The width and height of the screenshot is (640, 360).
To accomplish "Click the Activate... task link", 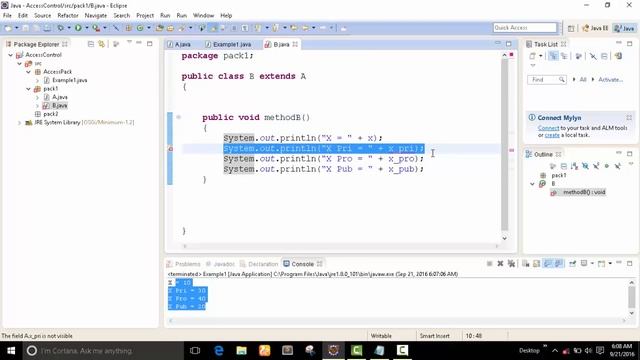I will (x=610, y=79).
